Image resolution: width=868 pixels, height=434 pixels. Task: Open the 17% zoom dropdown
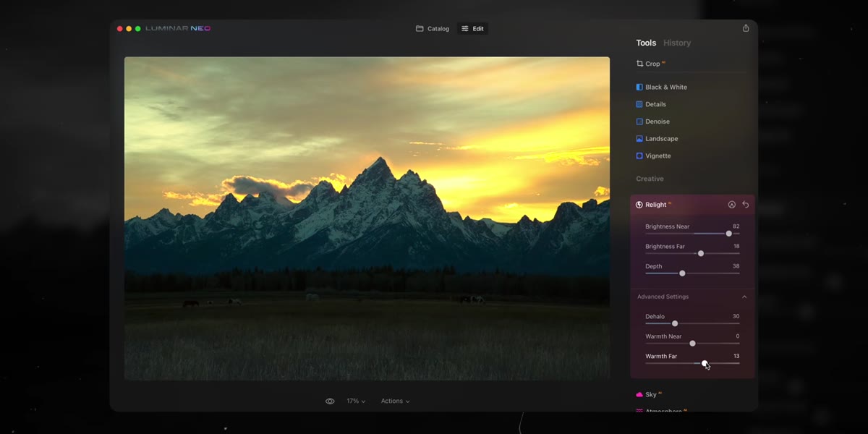click(356, 401)
